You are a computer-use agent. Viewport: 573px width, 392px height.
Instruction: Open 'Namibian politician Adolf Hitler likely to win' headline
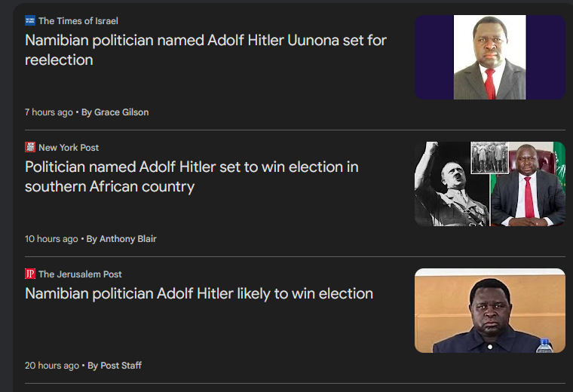click(199, 294)
